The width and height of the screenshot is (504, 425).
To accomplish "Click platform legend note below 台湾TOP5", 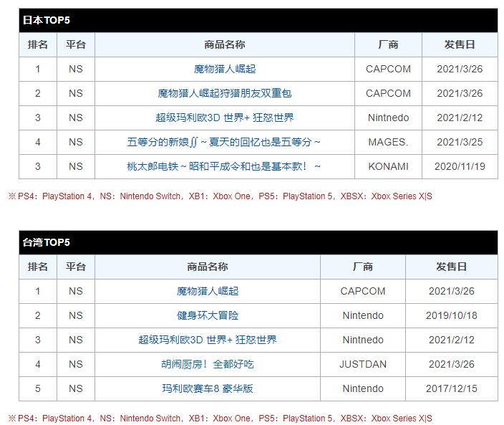I will click(x=220, y=419).
